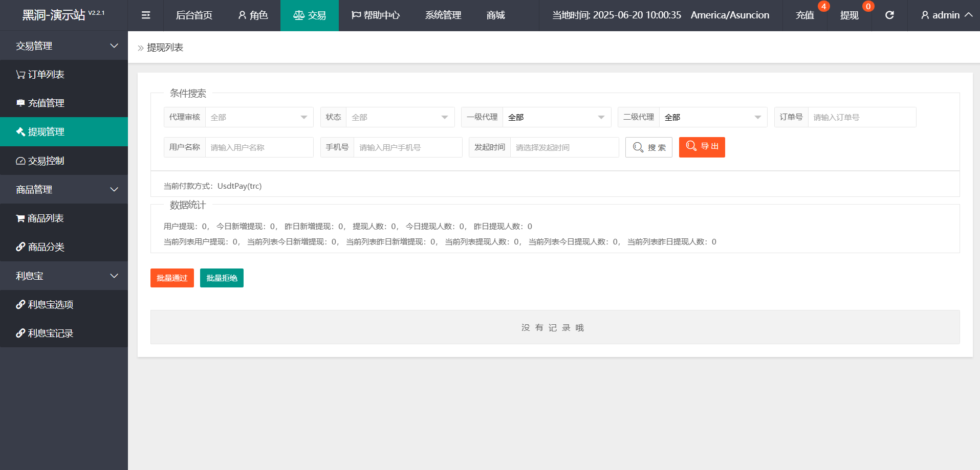
Task: Open 交易控制 in the sidebar
Action: coord(64,161)
